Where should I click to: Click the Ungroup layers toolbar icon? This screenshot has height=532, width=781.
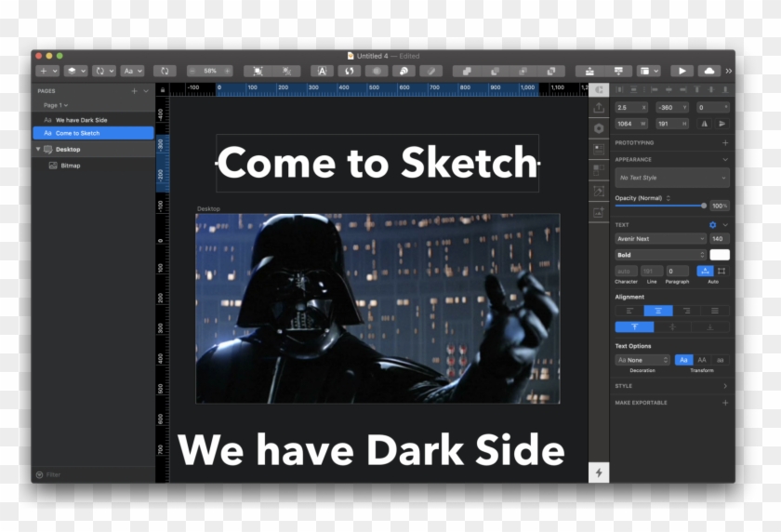(287, 72)
